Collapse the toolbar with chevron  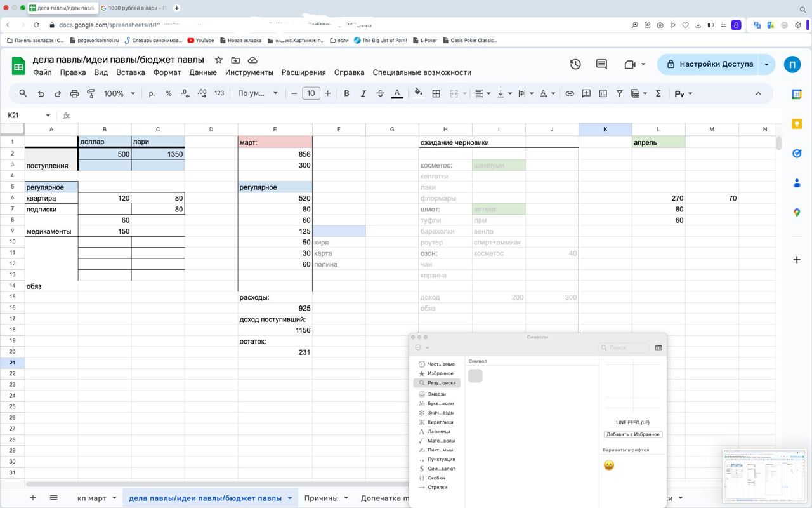(758, 93)
